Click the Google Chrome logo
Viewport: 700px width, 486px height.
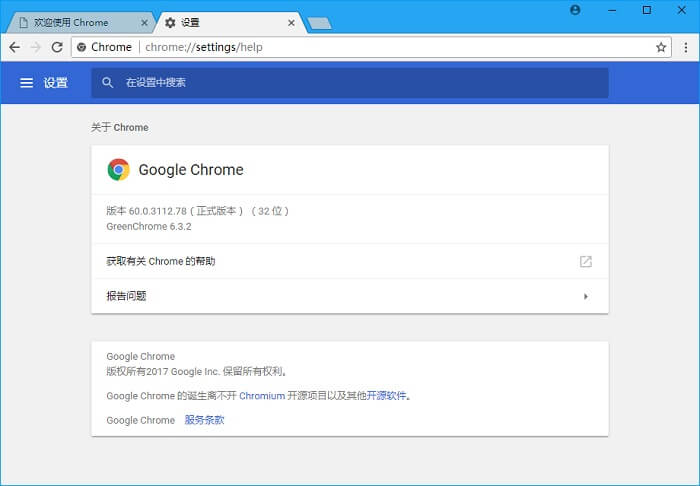[x=118, y=170]
